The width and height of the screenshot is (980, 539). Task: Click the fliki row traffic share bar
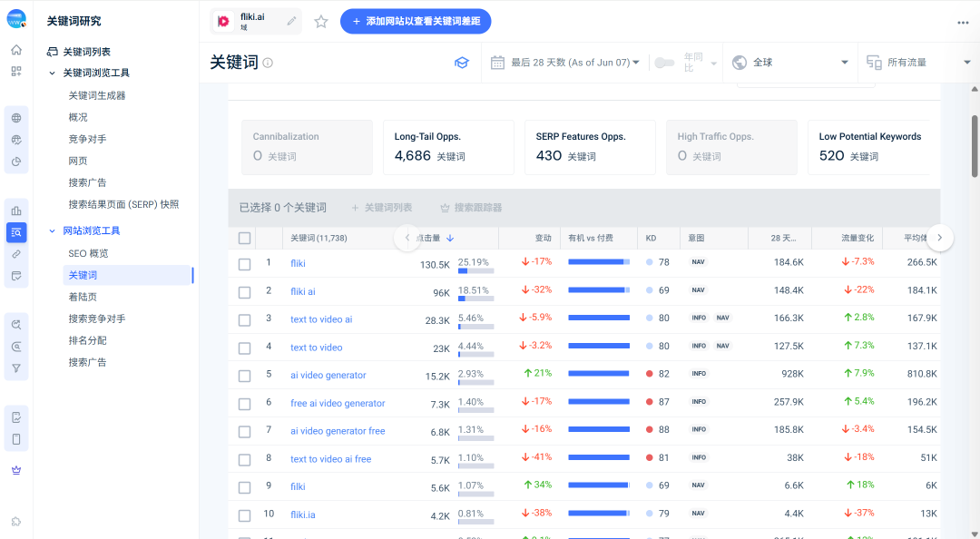coord(475,271)
